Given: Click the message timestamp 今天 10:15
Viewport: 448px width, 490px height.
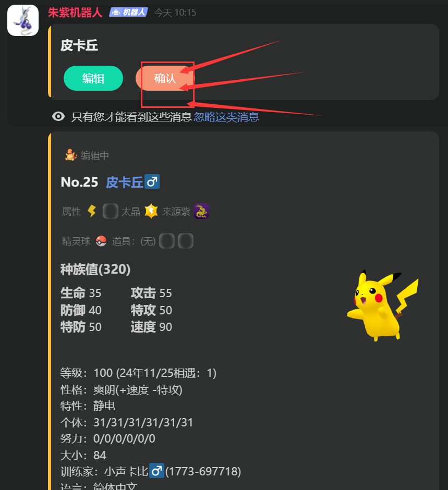Looking at the screenshot, I should [175, 13].
